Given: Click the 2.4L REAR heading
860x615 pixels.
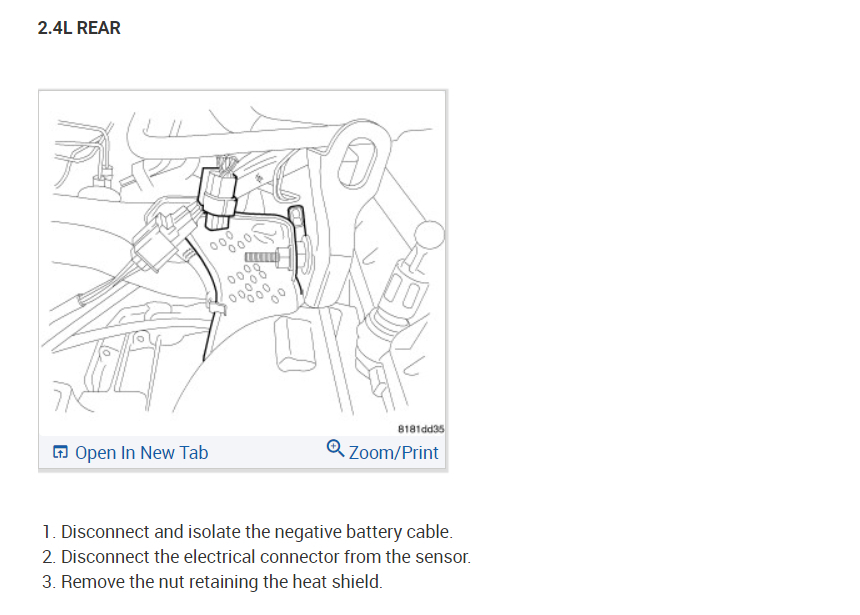Looking at the screenshot, I should coord(79,28).
